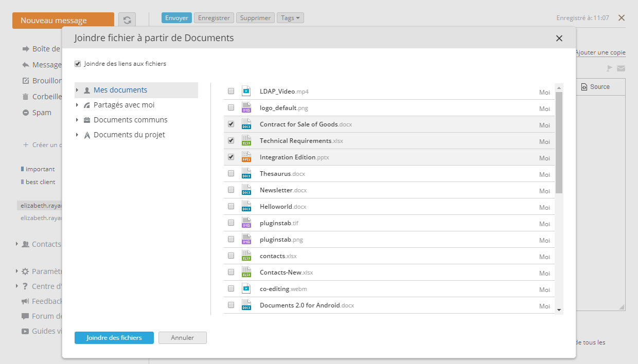Click the co-editing.webm video file icon
The height and width of the screenshot is (364, 638).
pyautogui.click(x=246, y=289)
